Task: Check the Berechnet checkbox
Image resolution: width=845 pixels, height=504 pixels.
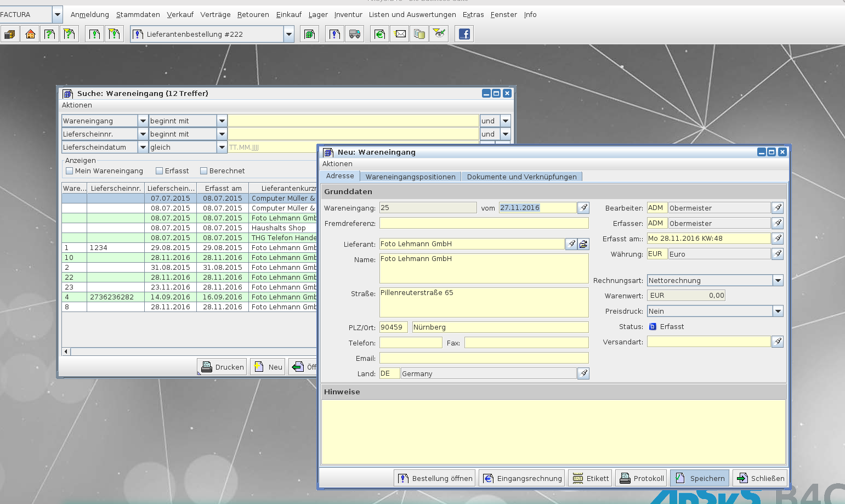Action: (204, 171)
